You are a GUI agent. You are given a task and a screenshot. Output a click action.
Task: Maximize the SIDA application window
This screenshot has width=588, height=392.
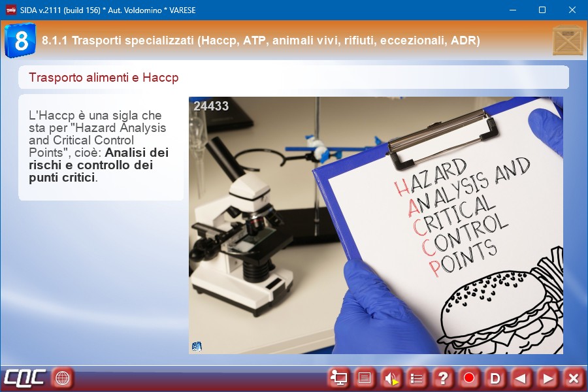[x=542, y=10]
